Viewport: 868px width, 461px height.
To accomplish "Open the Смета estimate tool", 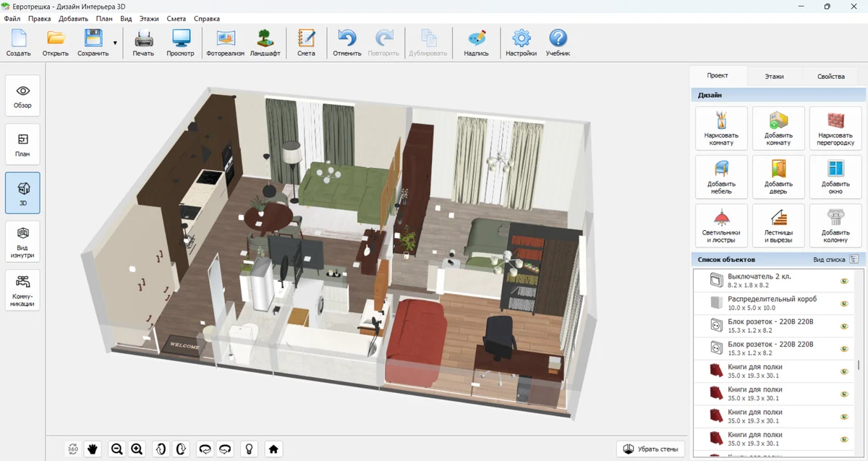I will 306,43.
